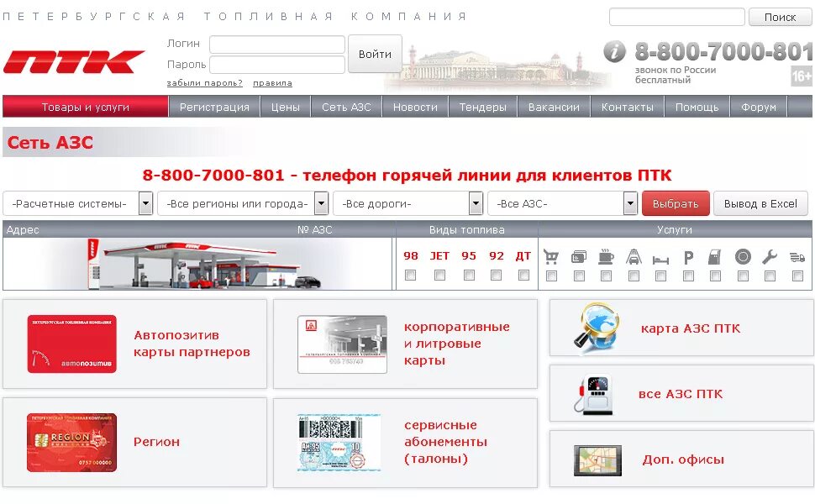Click the bed (motel) service icon
This screenshot has width=815, height=504.
coord(660,260)
